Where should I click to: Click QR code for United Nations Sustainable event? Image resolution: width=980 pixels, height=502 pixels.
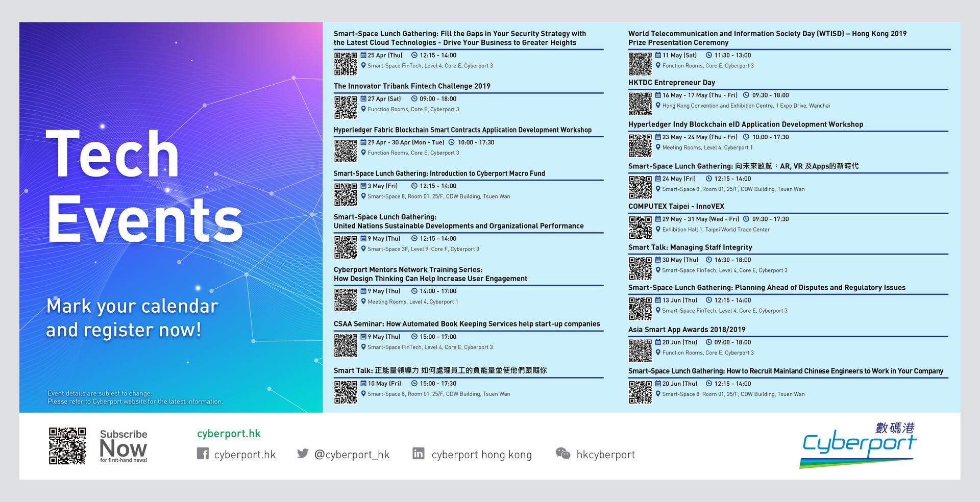pyautogui.click(x=346, y=247)
